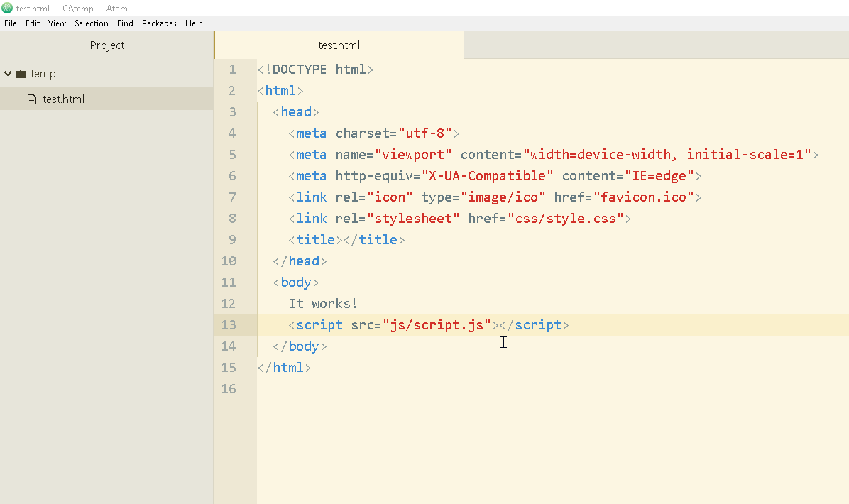The height and width of the screenshot is (504, 849).
Task: Click line number 14 in gutter
Action: (x=229, y=346)
